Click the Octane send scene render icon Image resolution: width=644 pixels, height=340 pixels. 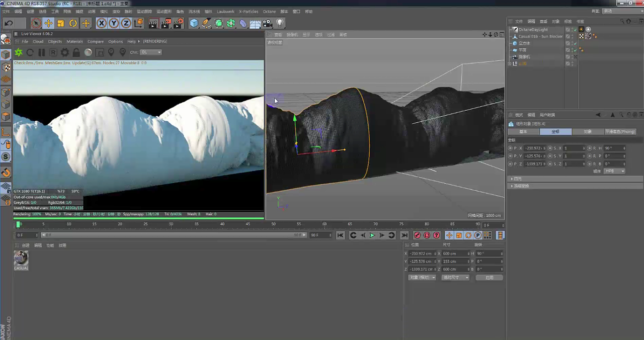19,52
